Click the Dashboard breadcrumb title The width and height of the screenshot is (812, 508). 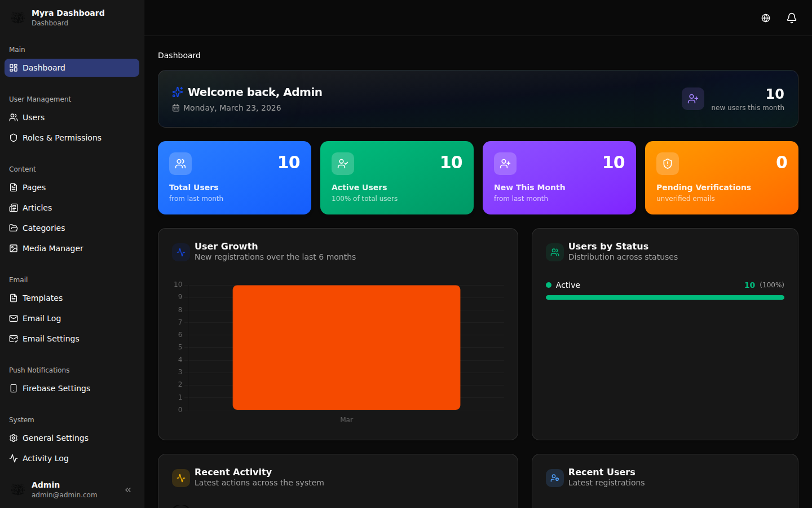pos(179,55)
